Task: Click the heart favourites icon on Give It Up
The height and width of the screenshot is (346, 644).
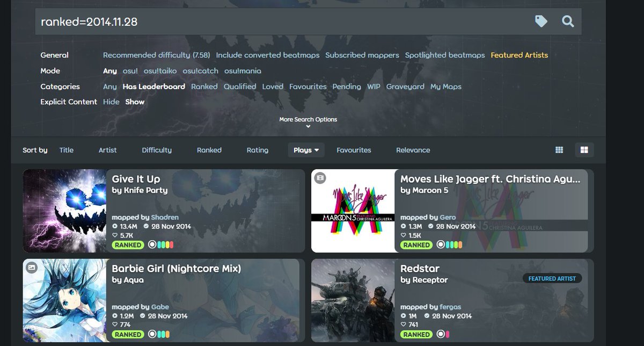Action: coord(115,235)
